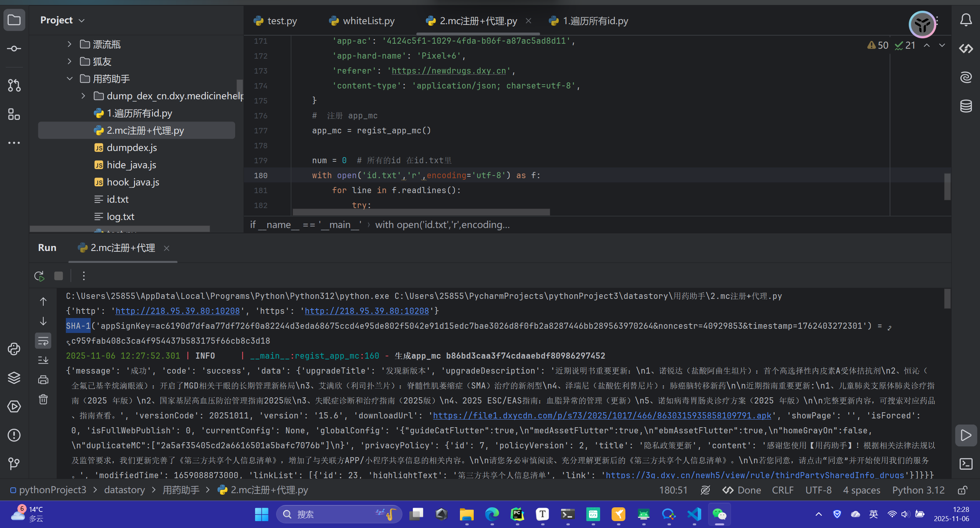Click the Clear All trash icon
980x528 pixels.
(x=43, y=400)
